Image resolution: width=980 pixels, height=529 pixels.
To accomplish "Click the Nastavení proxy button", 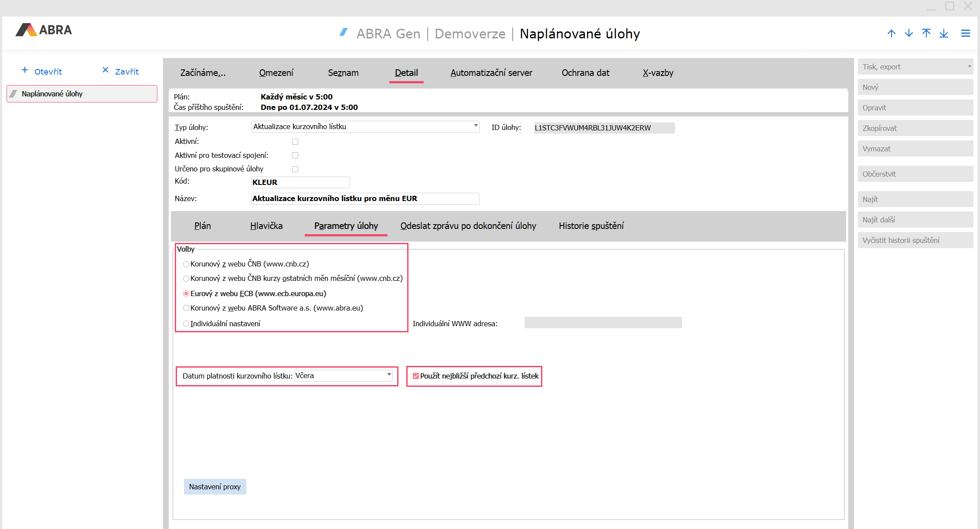I will (x=215, y=487).
